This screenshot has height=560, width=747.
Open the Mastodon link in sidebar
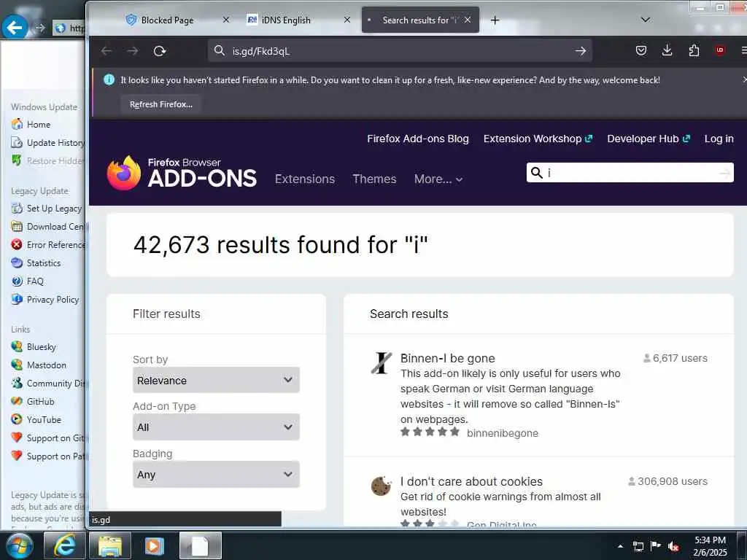(46, 365)
